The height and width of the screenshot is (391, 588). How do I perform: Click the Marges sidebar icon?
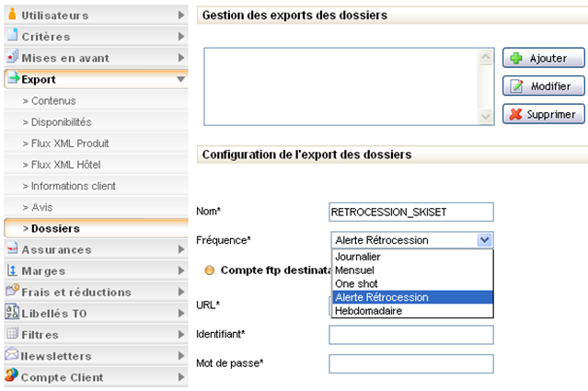click(x=13, y=270)
